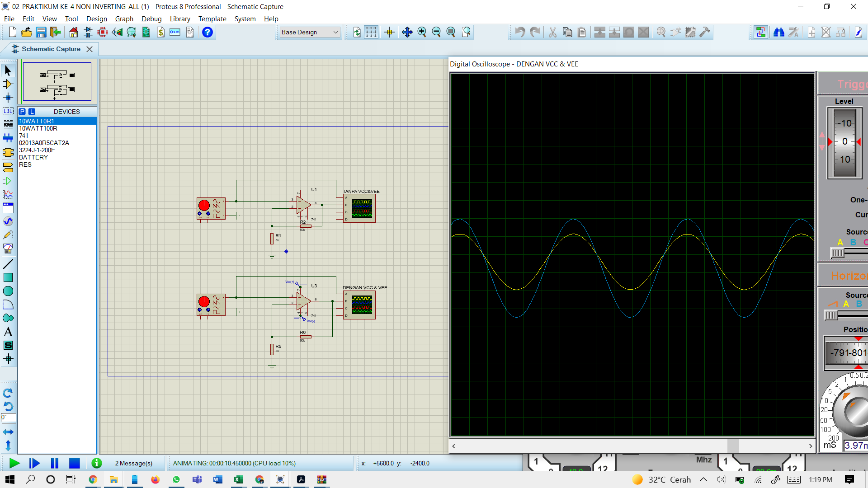Select 741 in the devices list

pos(57,136)
